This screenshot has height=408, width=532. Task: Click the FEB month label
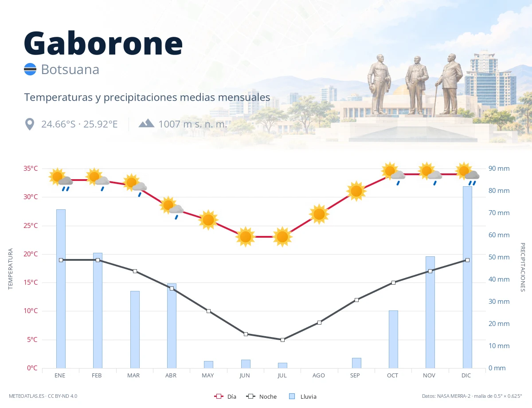(97, 376)
